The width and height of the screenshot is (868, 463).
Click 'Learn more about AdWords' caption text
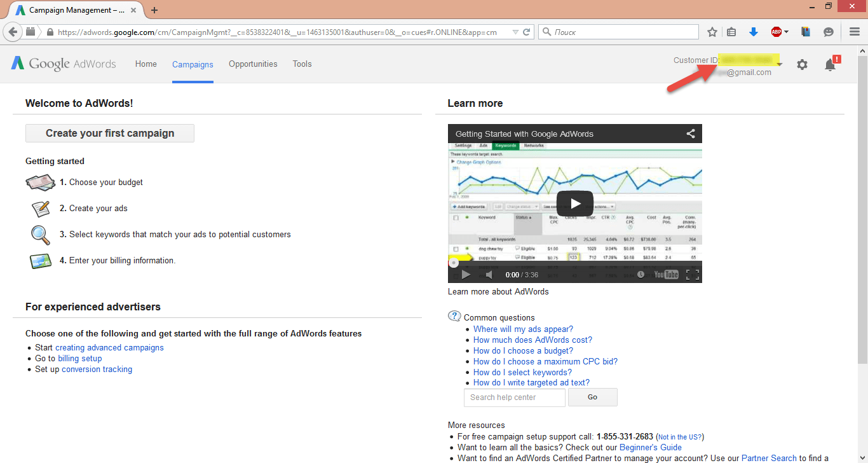pos(498,291)
